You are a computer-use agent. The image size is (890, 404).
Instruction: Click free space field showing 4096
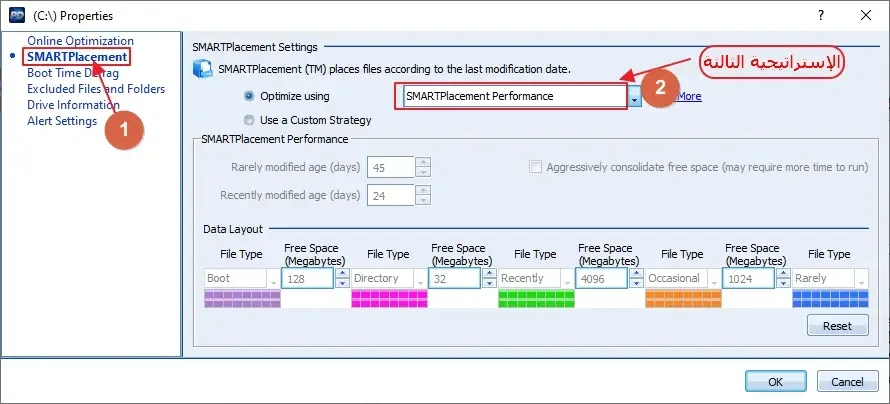coord(602,279)
